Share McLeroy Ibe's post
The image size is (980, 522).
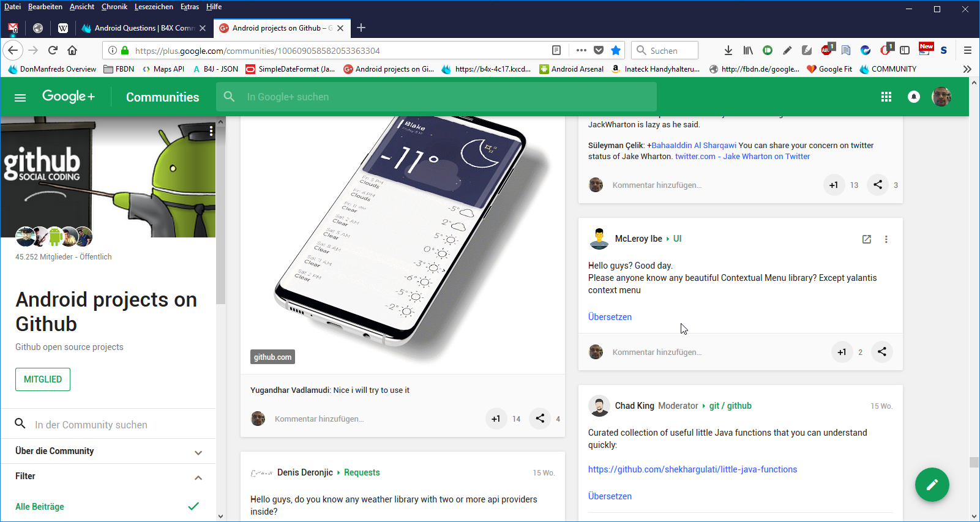[881, 352]
